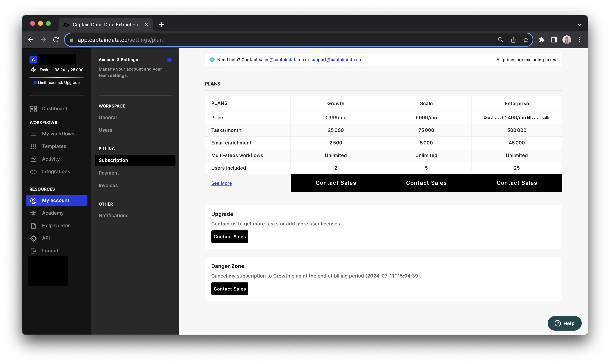Open Notifications settings
The width and height of the screenshot is (610, 364).
(113, 215)
